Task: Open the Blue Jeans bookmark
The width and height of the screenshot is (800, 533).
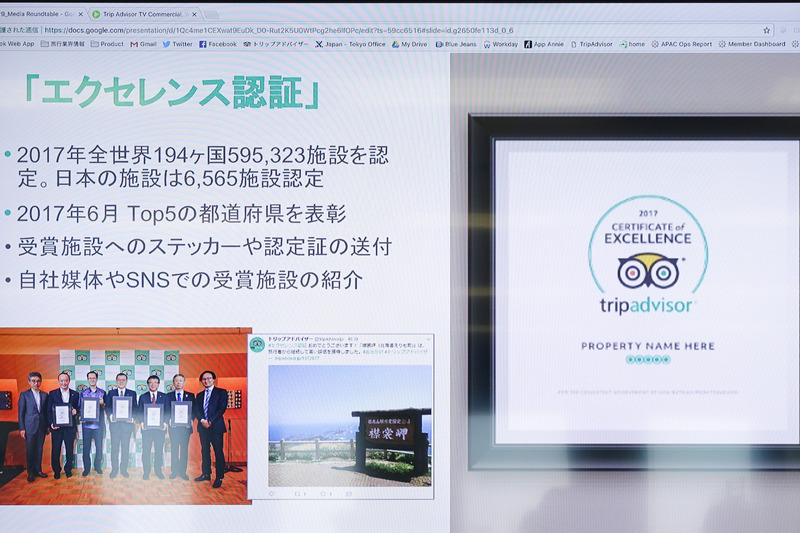Action: [456, 44]
